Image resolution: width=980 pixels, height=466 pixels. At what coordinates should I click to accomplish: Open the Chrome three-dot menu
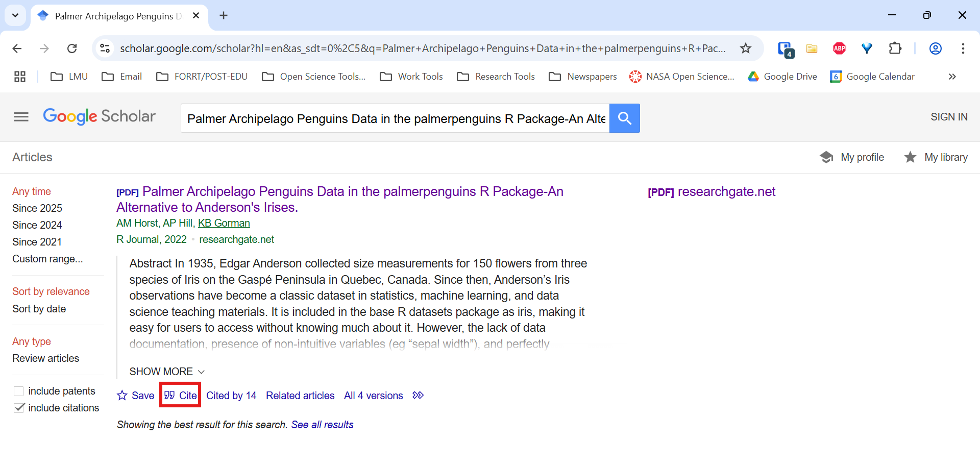pyautogui.click(x=963, y=48)
